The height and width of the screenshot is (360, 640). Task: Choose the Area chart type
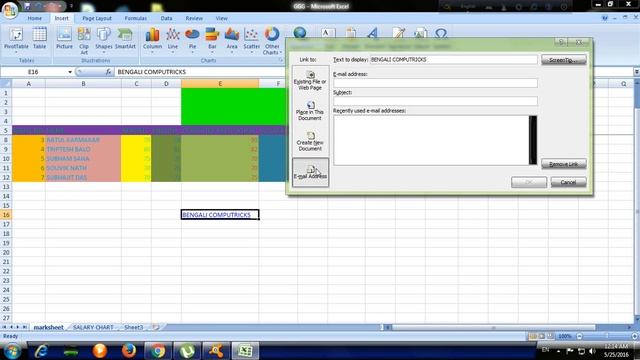232,40
